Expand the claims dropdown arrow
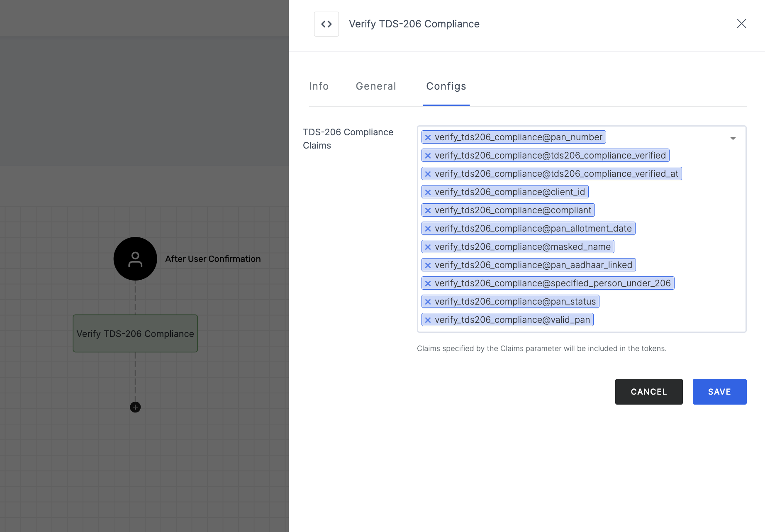 [x=733, y=138]
